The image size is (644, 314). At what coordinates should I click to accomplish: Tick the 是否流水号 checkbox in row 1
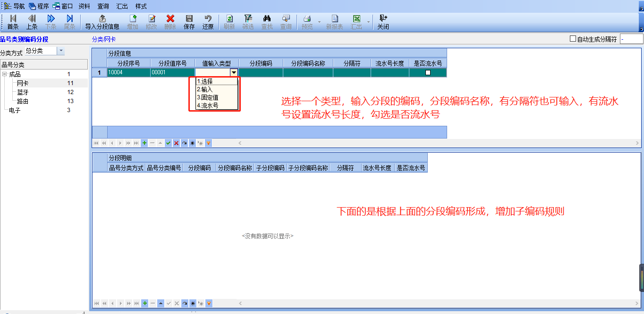pyautogui.click(x=428, y=73)
